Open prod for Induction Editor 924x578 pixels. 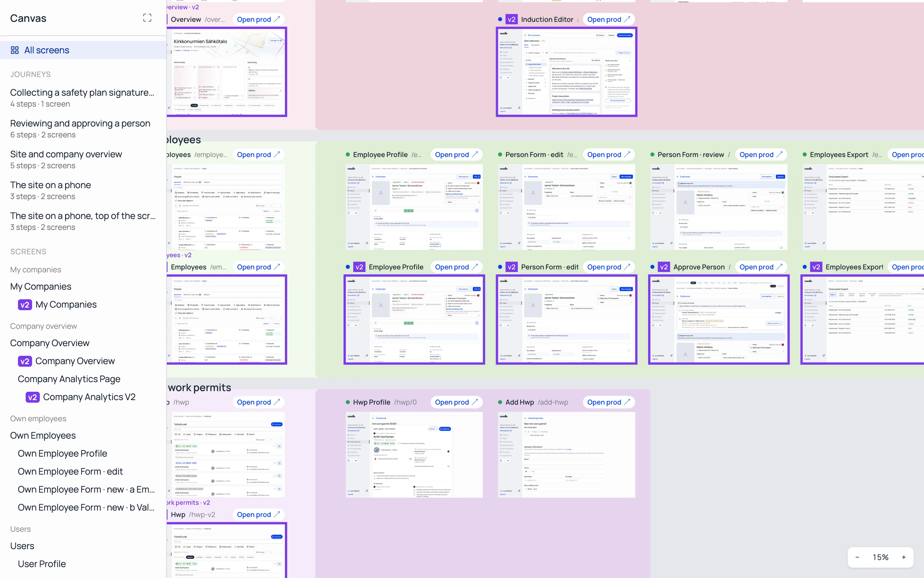pyautogui.click(x=609, y=19)
